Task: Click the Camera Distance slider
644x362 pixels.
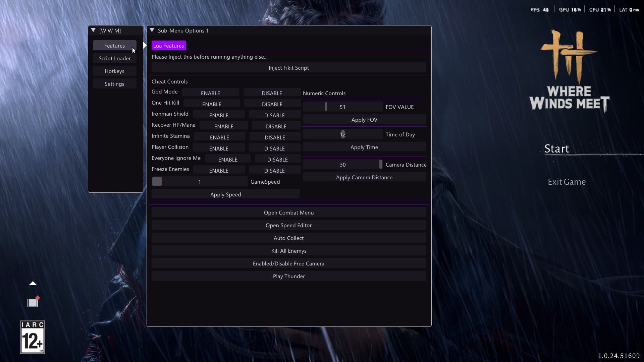Action: pyautogui.click(x=342, y=165)
